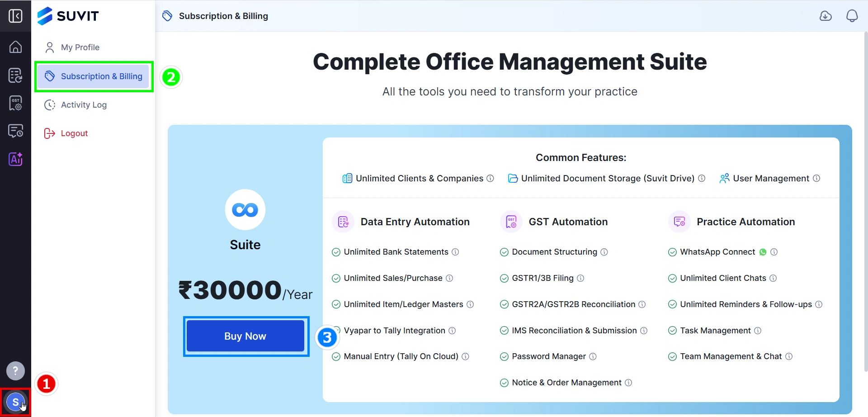Click the Subscription & Billing header tag icon
The image size is (868, 417).
pyautogui.click(x=167, y=16)
